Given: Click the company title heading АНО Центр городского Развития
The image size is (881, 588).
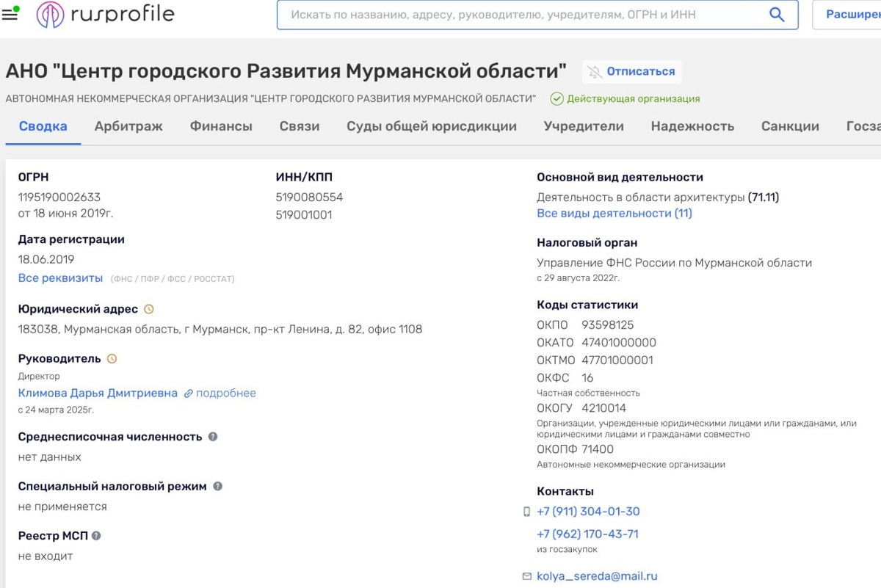Looking at the screenshot, I should 286,71.
